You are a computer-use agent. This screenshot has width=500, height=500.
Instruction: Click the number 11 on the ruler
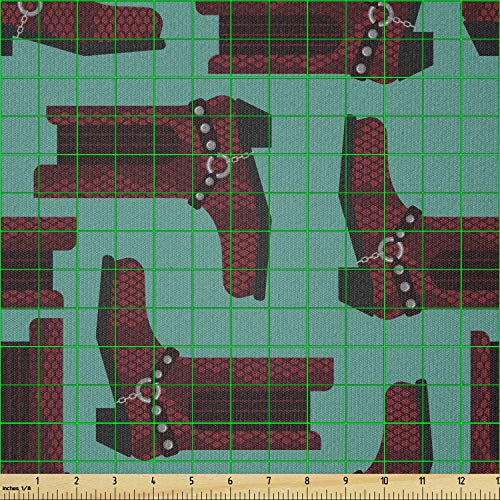click(x=422, y=481)
